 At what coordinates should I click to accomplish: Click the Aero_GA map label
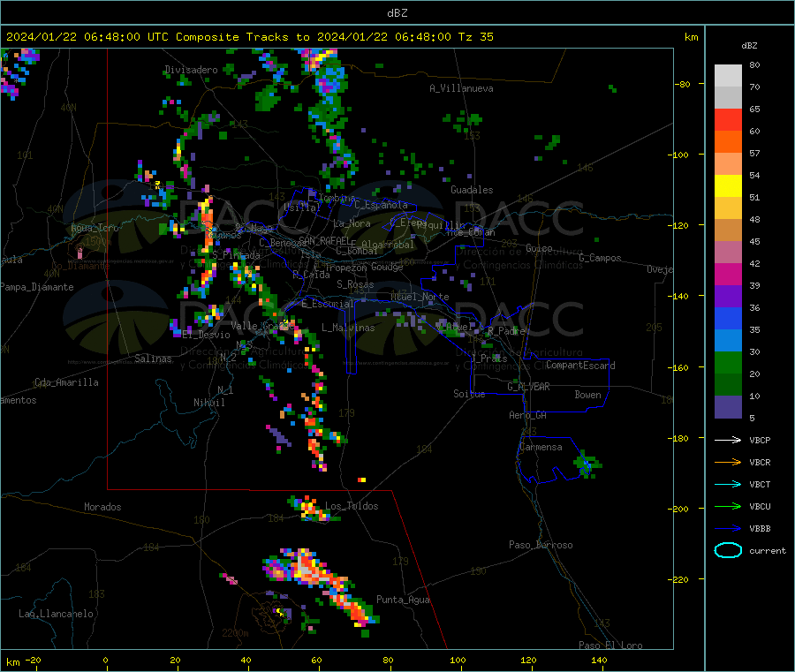point(528,415)
